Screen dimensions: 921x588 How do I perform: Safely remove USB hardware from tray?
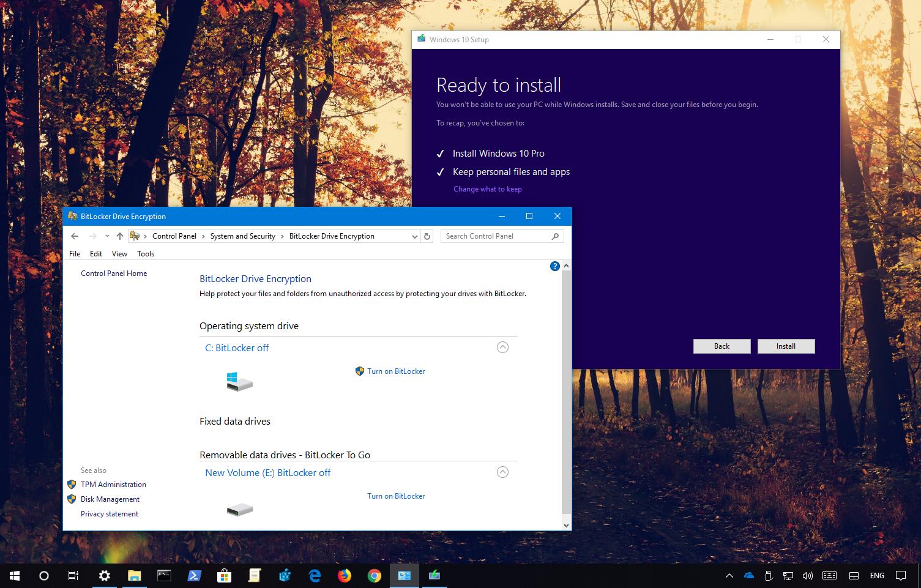tap(768, 575)
